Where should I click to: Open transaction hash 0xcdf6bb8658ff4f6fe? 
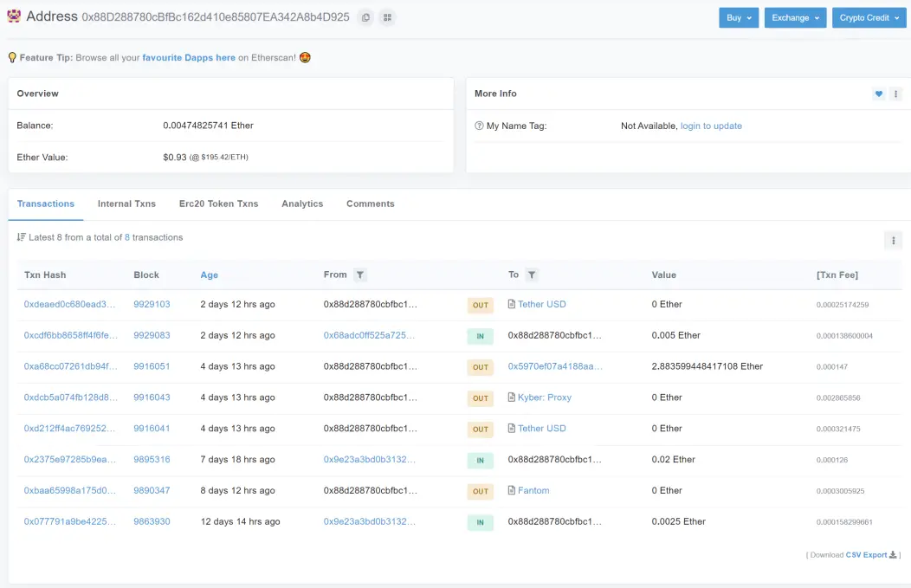[71, 335]
